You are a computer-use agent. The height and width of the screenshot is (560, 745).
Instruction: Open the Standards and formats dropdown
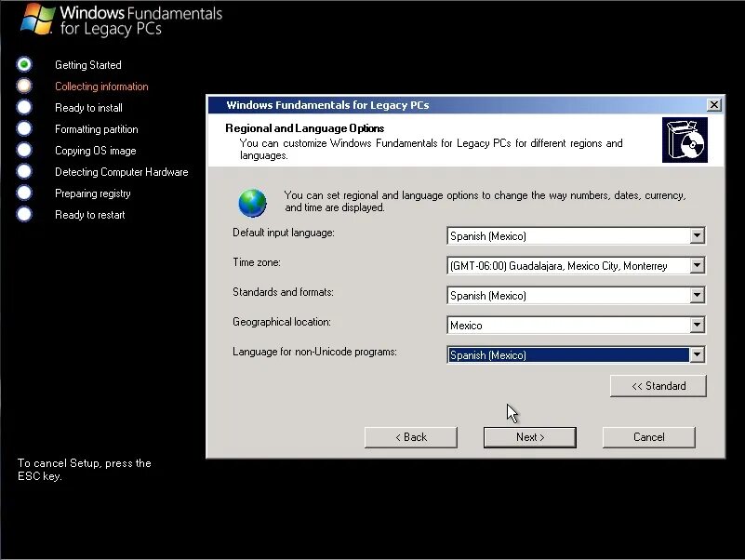point(697,295)
